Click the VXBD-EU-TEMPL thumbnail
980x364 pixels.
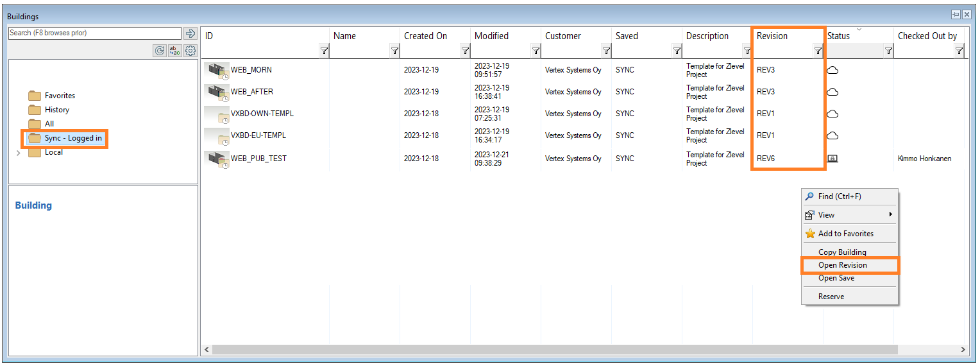point(217,135)
